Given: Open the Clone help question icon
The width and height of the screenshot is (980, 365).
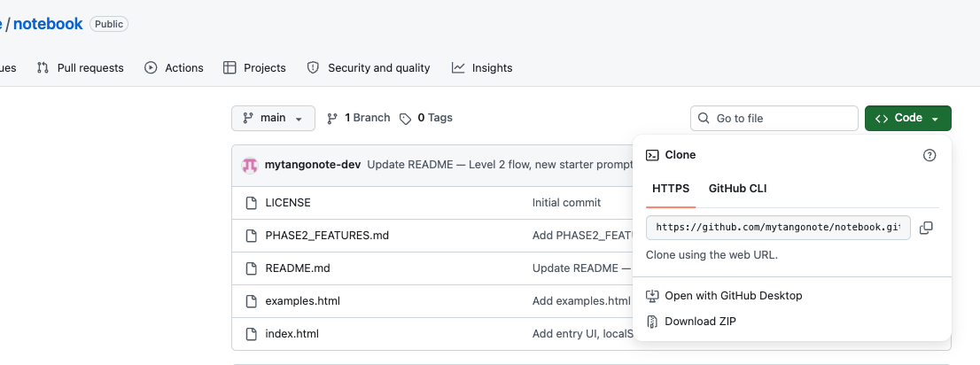Looking at the screenshot, I should pyautogui.click(x=929, y=155).
